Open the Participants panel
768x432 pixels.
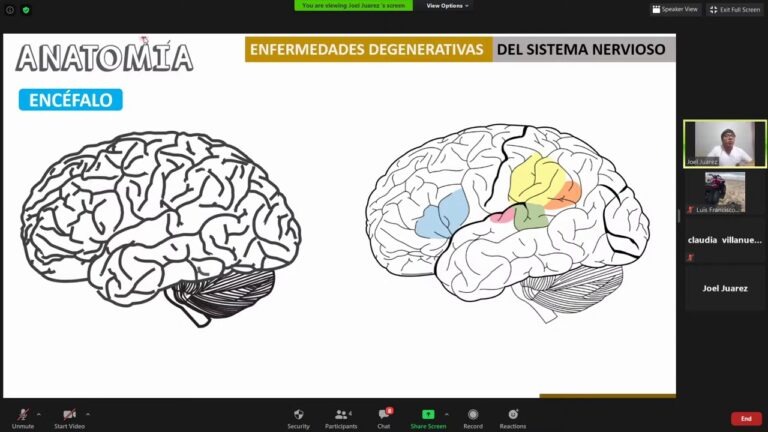point(341,419)
